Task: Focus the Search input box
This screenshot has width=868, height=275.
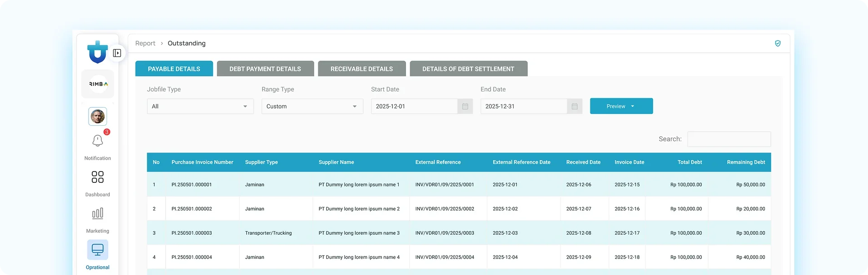Action: click(729, 139)
